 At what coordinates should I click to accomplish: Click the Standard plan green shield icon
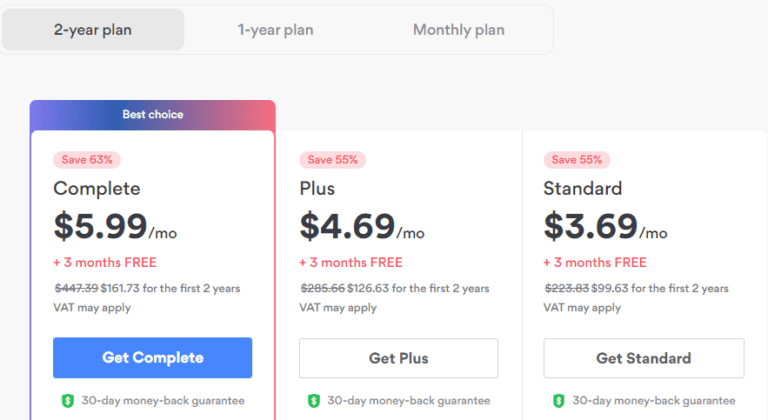[x=557, y=400]
